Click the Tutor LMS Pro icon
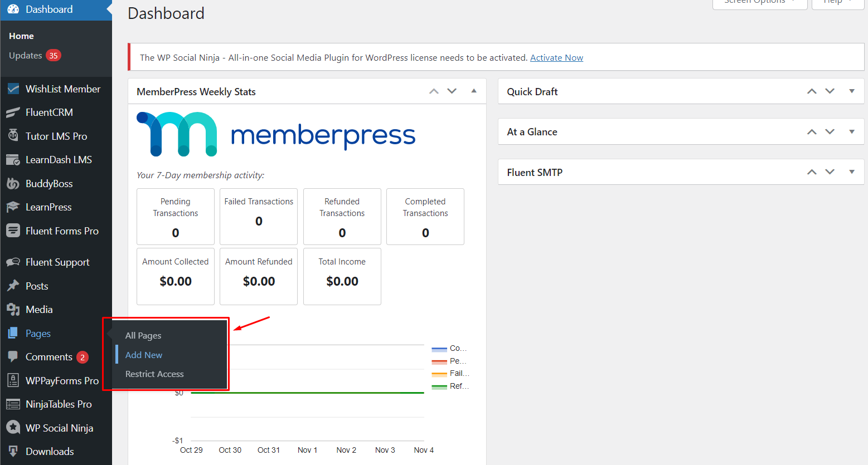 click(x=13, y=136)
